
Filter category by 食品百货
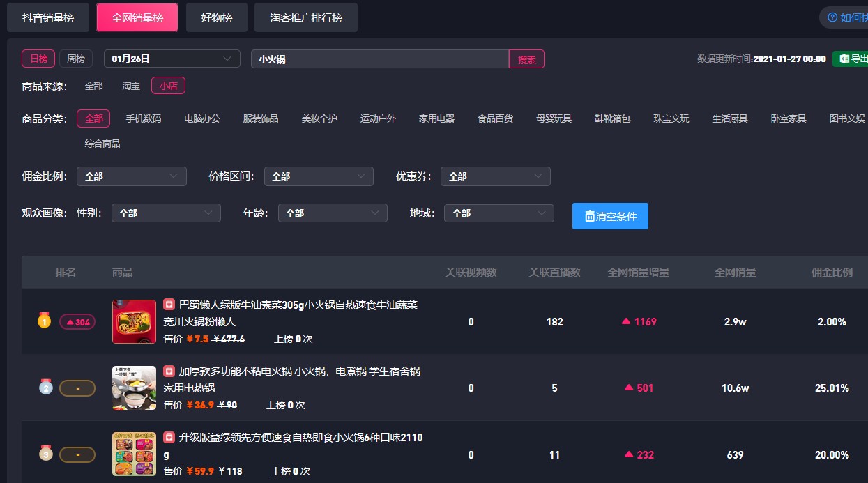coord(495,118)
